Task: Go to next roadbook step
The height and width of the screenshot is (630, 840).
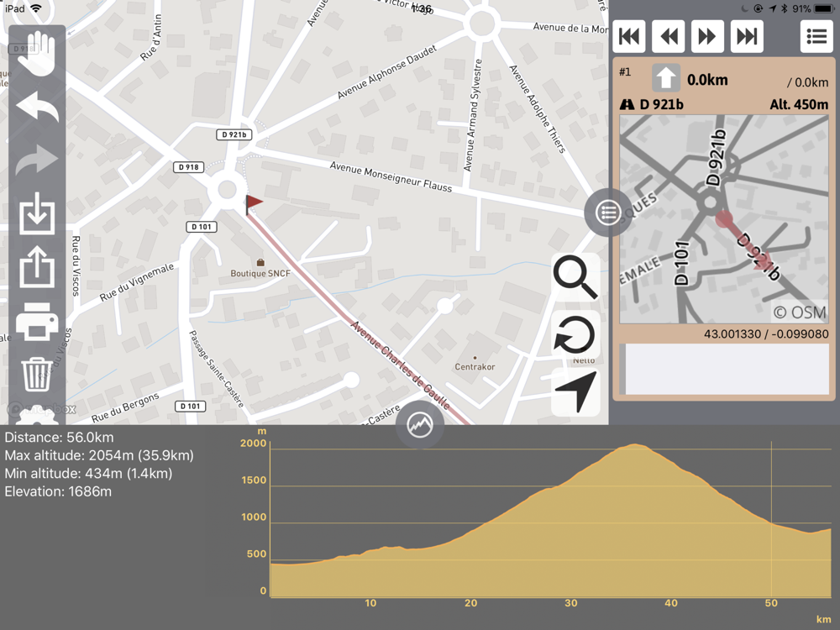Action: click(x=707, y=36)
